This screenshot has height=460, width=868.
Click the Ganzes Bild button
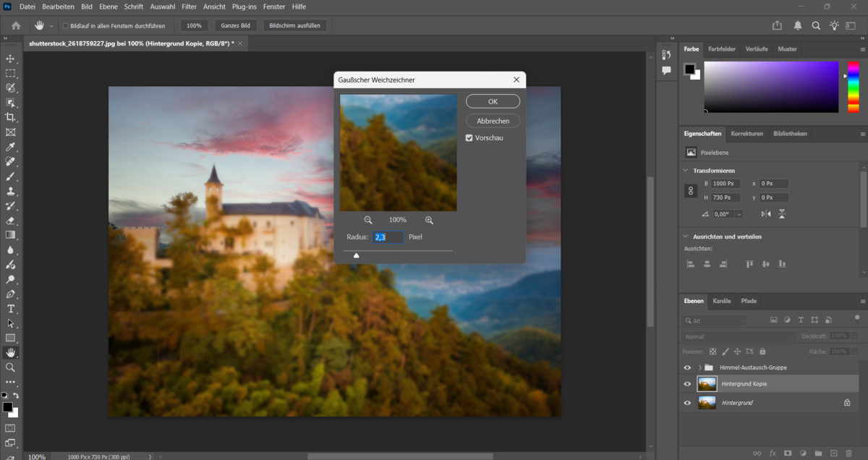(236, 25)
